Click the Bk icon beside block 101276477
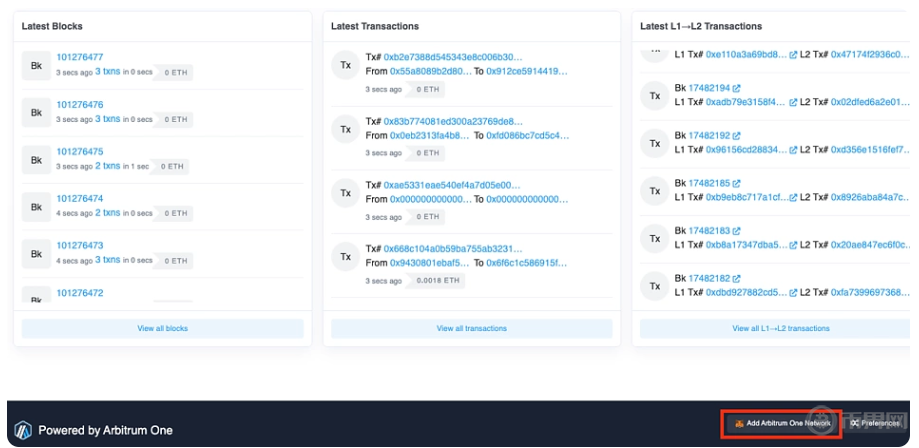Screen dimensions: 919x448 (36, 65)
